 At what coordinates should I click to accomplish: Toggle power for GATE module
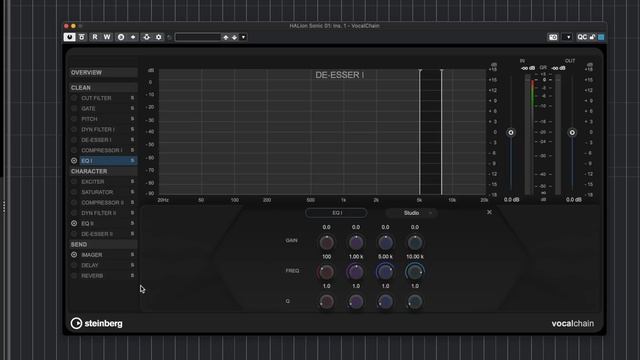pos(74,109)
